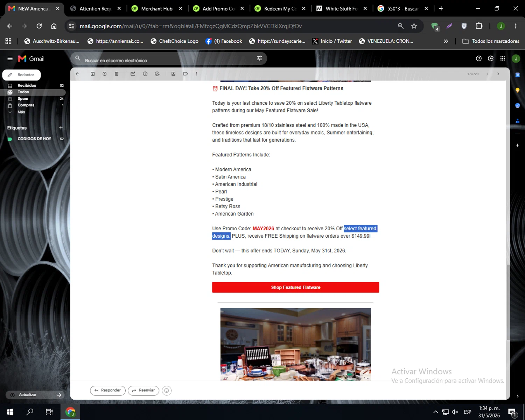The image size is (525, 420).
Task: Open the ChefsChoice Logo bookmark
Action: coord(174,41)
